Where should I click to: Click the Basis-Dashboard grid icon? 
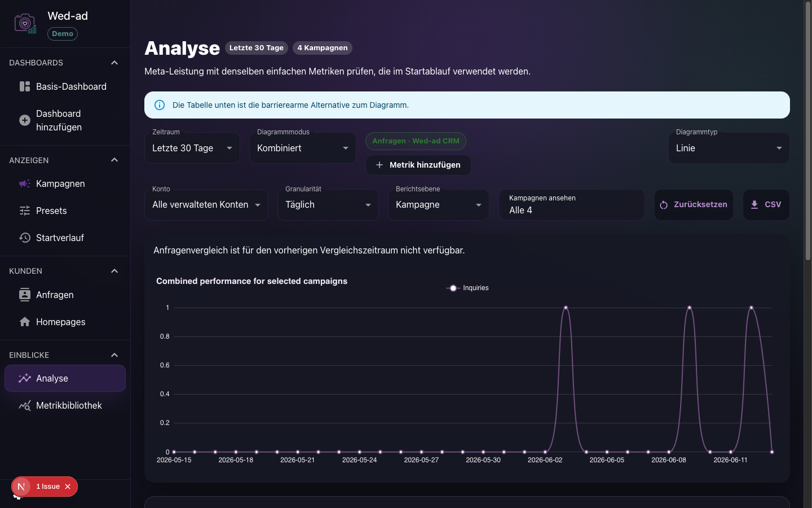pos(25,86)
